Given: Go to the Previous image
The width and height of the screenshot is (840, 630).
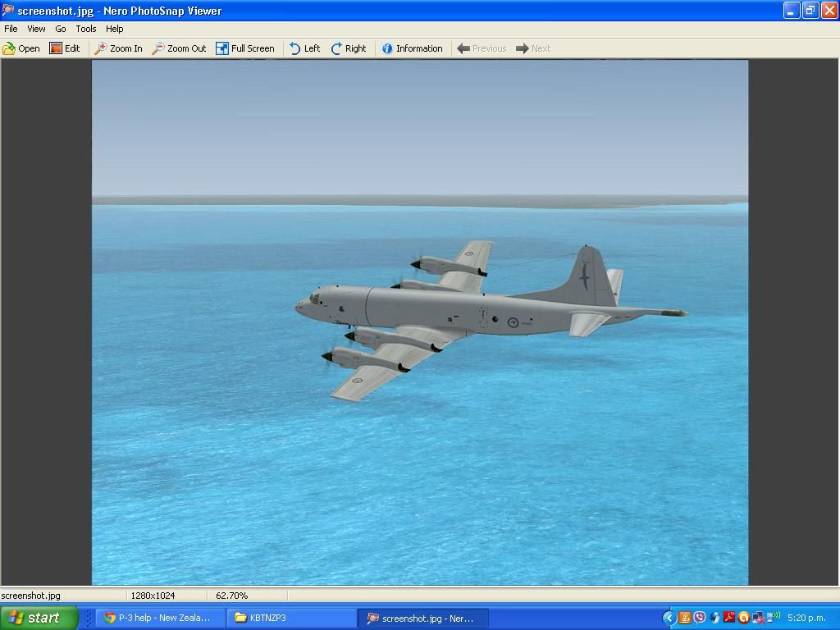Looking at the screenshot, I should (x=482, y=48).
